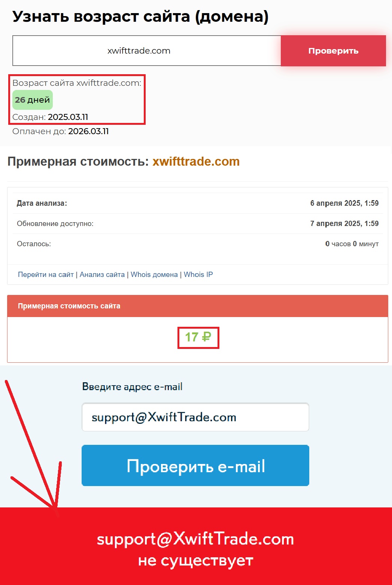This screenshot has height=585, width=392.
Task: Click the Примерная стоимость сайта header bar
Action: pos(198,306)
